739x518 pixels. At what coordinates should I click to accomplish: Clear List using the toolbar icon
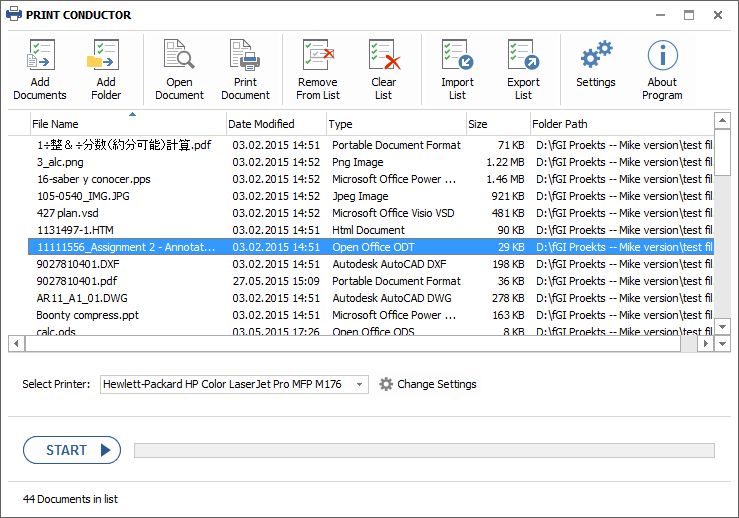click(x=383, y=56)
